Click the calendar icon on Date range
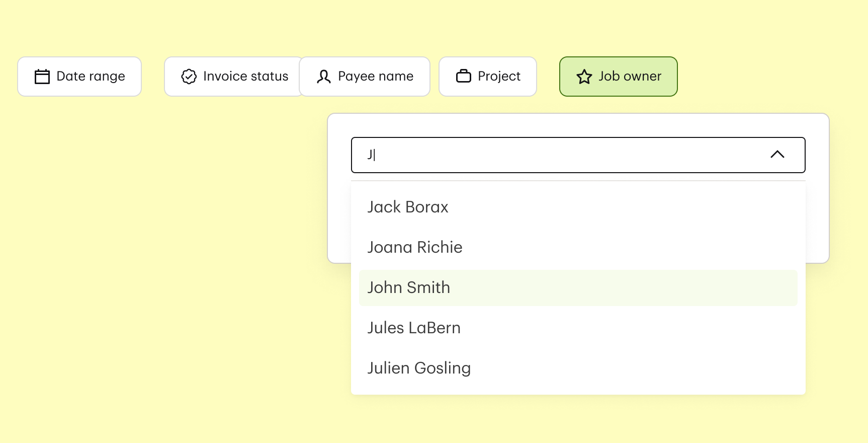Viewport: 868px width, 443px height. [x=42, y=77]
